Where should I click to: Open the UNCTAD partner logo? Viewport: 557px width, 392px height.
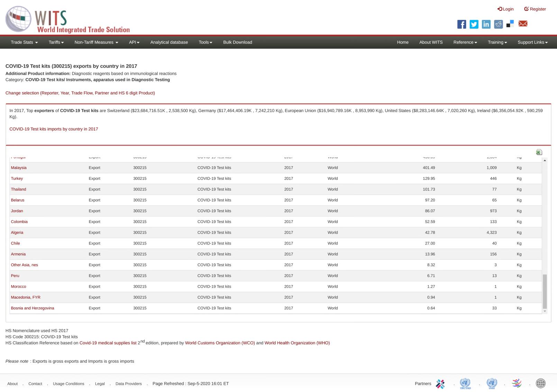(x=465, y=383)
